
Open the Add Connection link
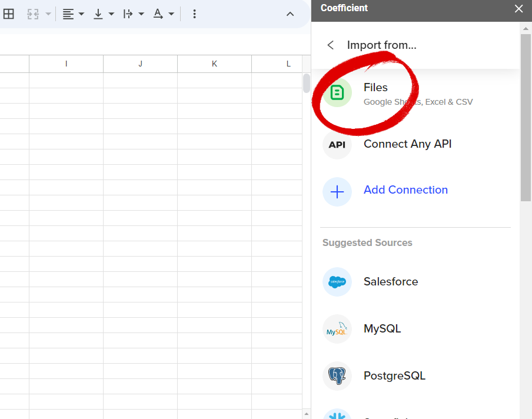click(x=406, y=189)
